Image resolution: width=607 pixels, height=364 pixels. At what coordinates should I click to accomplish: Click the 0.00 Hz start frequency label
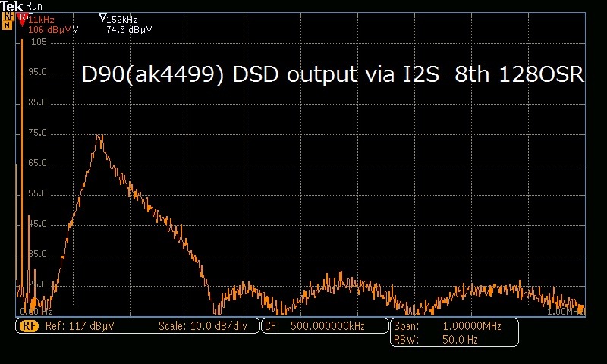[x=36, y=312]
